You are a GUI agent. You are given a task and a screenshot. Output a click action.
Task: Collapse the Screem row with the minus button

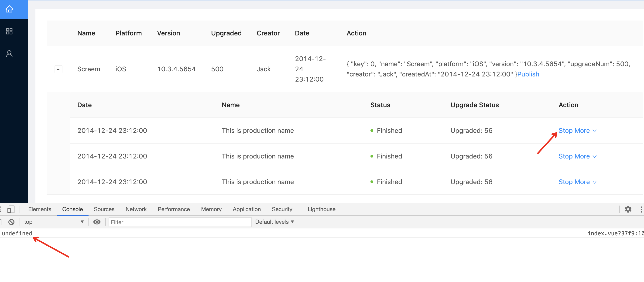point(58,69)
